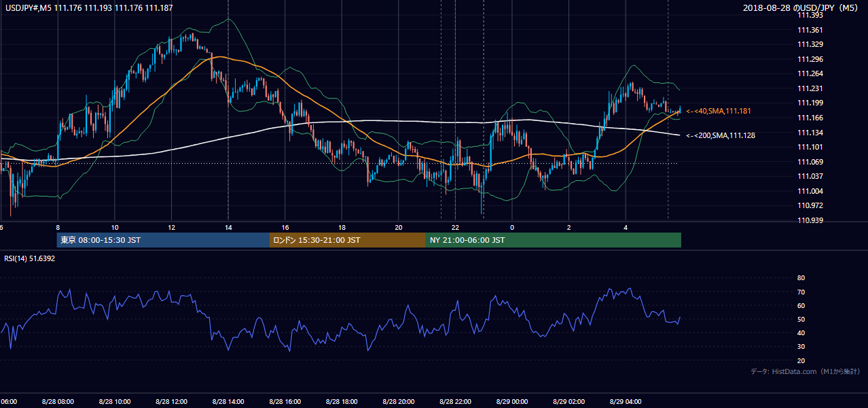This screenshot has height=408, width=868.
Task: Click price axis value 111.329
Action: (x=810, y=44)
